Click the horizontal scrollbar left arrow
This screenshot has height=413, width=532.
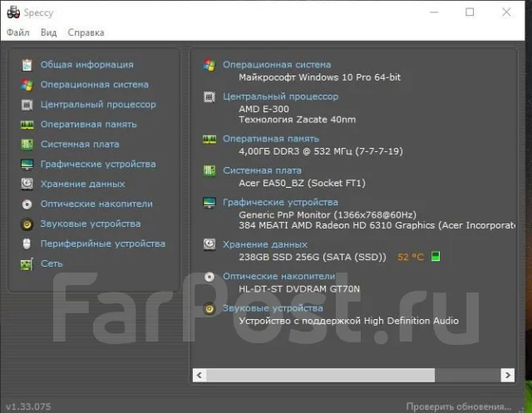point(199,375)
